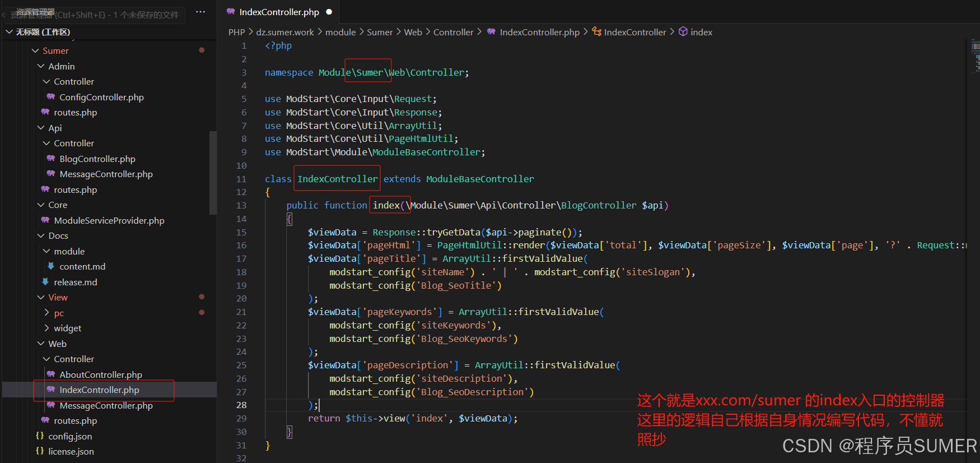Collapse the Core folder

41,205
